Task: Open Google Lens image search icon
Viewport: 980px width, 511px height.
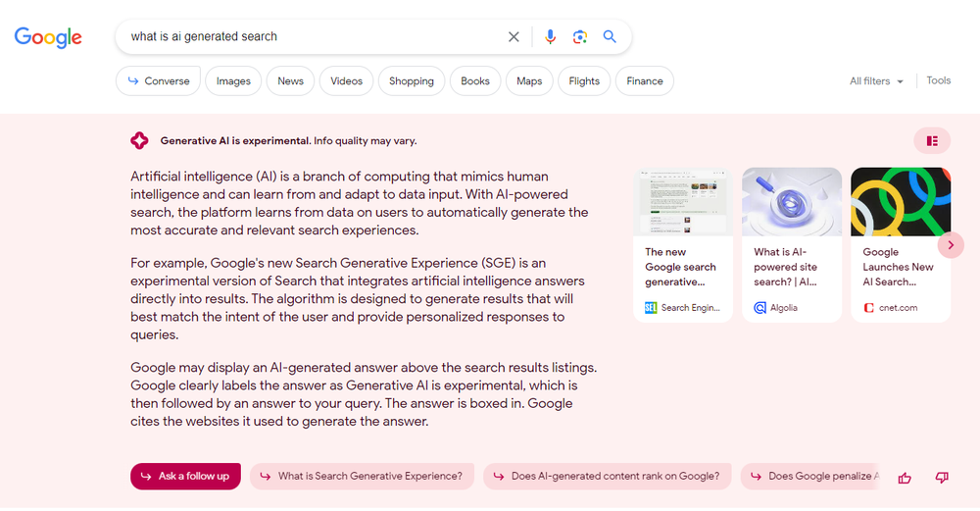Action: tap(580, 37)
